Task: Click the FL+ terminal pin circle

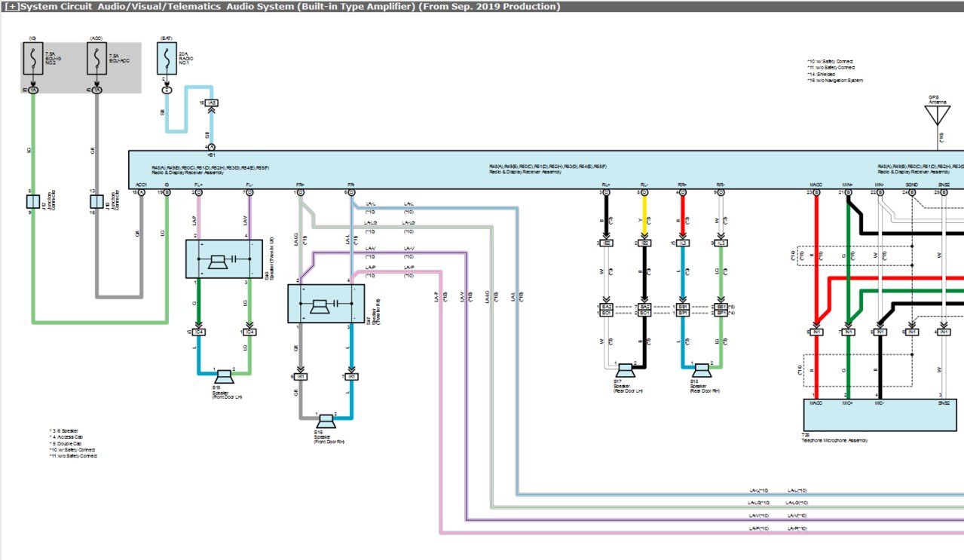Action: [199, 193]
